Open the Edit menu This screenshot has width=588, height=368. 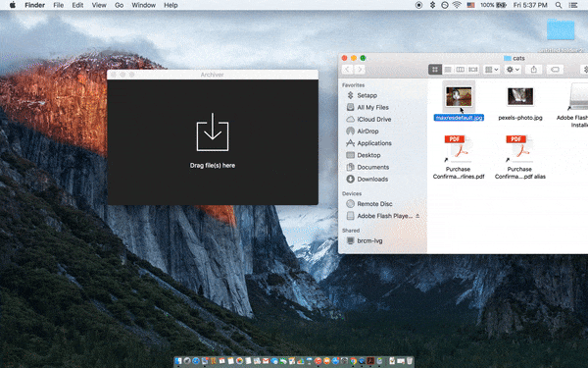tap(77, 5)
